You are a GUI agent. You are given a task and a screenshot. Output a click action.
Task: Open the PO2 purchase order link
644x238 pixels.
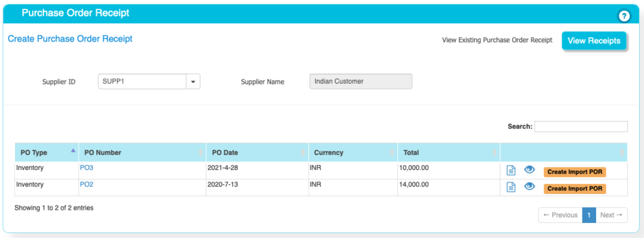tap(87, 184)
